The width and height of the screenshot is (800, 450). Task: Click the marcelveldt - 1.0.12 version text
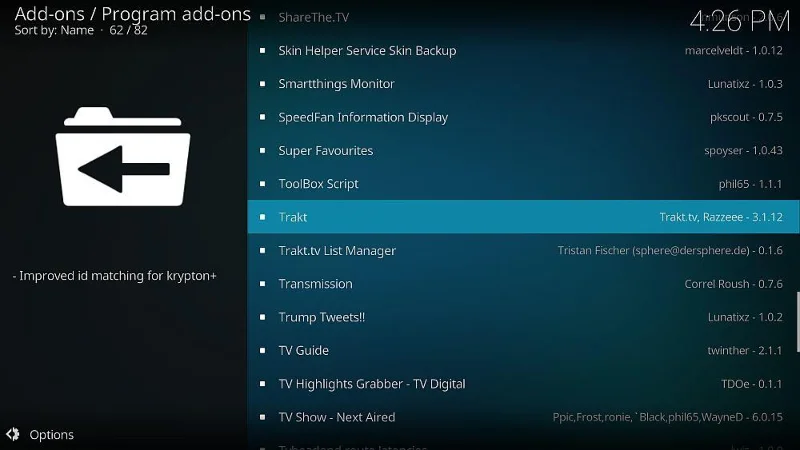tap(734, 51)
